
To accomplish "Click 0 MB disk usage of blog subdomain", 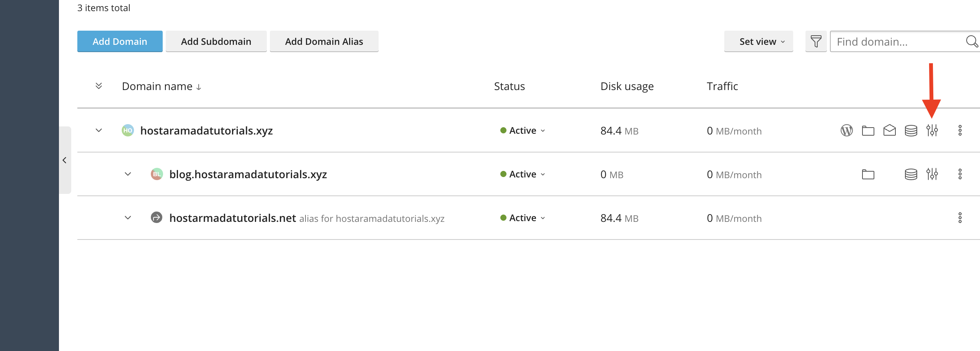I will (612, 175).
